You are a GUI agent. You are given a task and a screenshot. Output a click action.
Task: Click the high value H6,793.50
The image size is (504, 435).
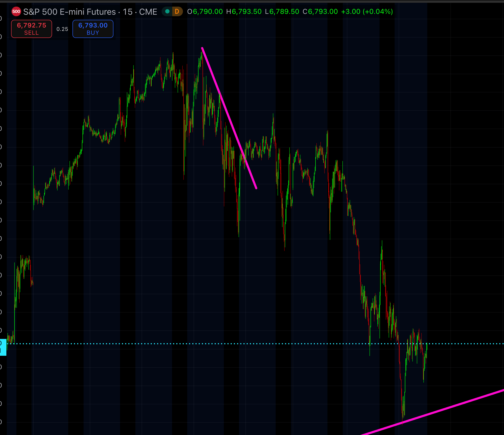[x=244, y=12]
